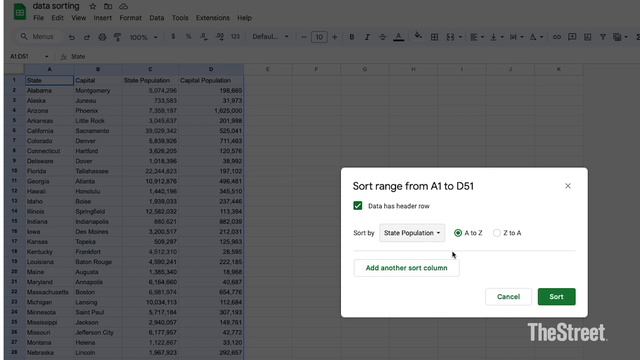Viewport: 640px width, 360px height.
Task: Open the Format menu
Action: point(131,18)
